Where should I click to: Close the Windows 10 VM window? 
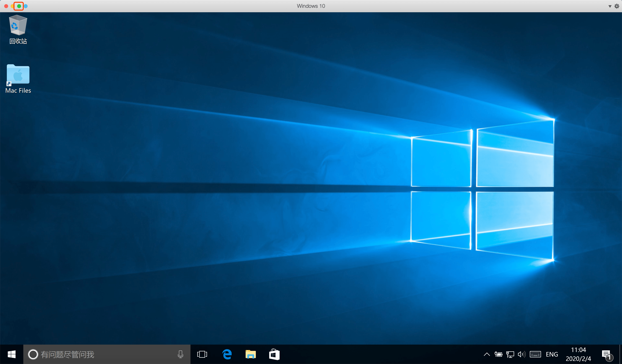6,6
